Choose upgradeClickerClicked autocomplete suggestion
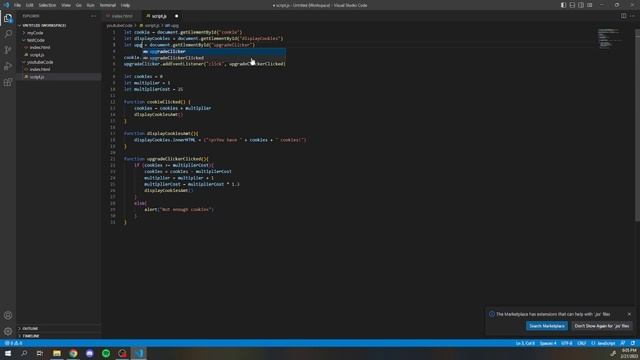Screen dimensions: 640x360 214,58
